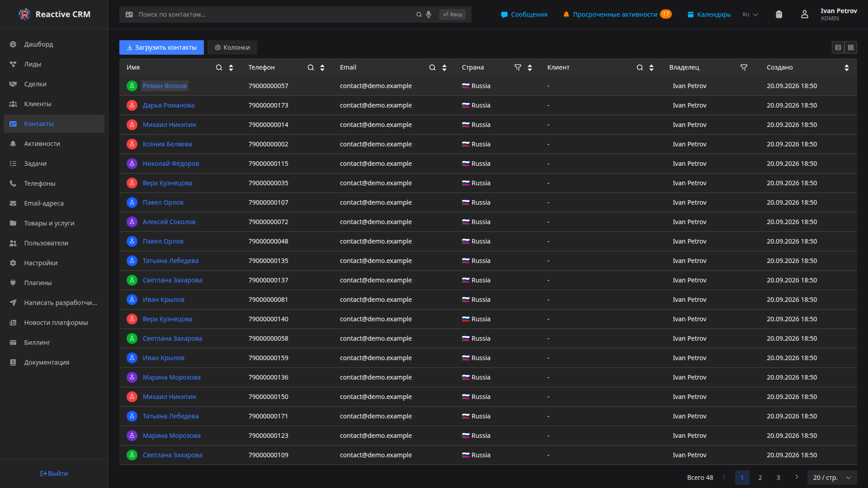Viewport: 868px width, 488px height.
Task: Open Дашборд in sidebar
Action: click(x=54, y=44)
